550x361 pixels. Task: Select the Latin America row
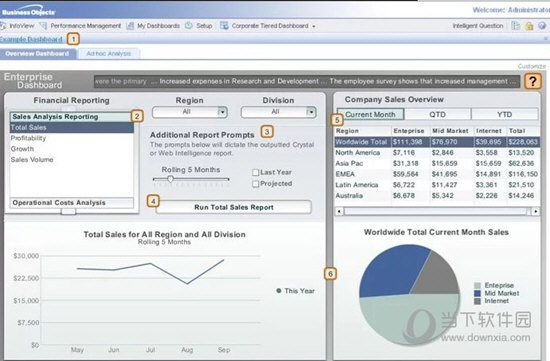click(437, 185)
